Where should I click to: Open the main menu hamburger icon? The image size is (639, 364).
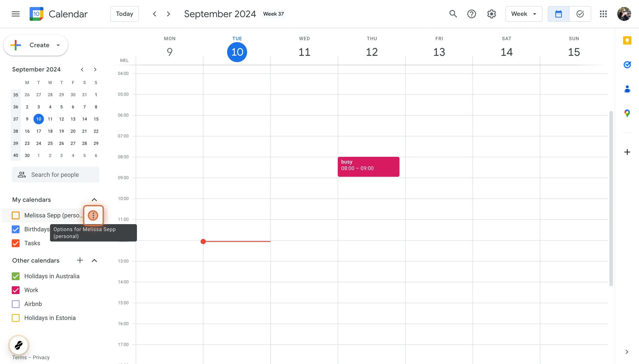15,14
